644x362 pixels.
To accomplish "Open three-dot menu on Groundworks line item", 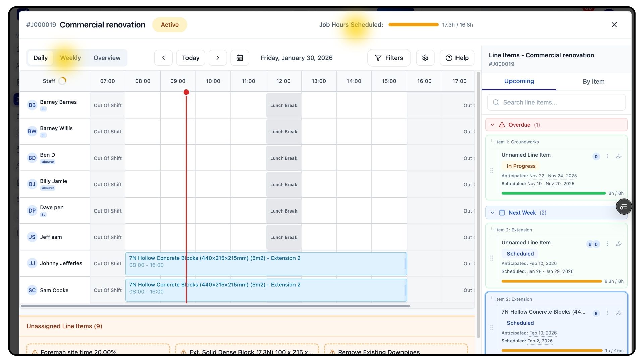I will point(607,156).
